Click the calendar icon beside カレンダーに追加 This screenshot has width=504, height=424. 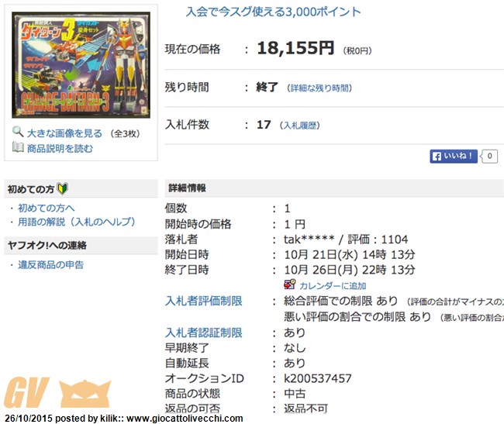click(x=289, y=284)
